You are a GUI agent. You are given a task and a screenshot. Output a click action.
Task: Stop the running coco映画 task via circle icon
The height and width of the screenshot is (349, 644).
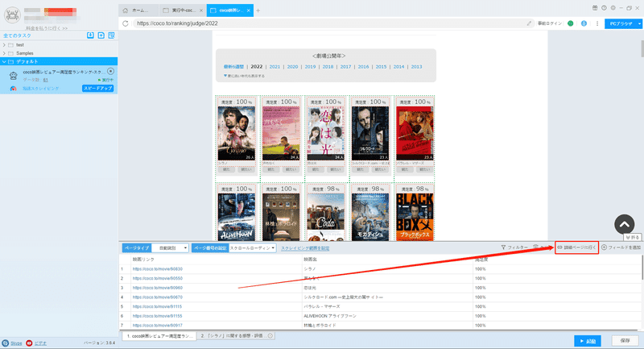tap(110, 71)
